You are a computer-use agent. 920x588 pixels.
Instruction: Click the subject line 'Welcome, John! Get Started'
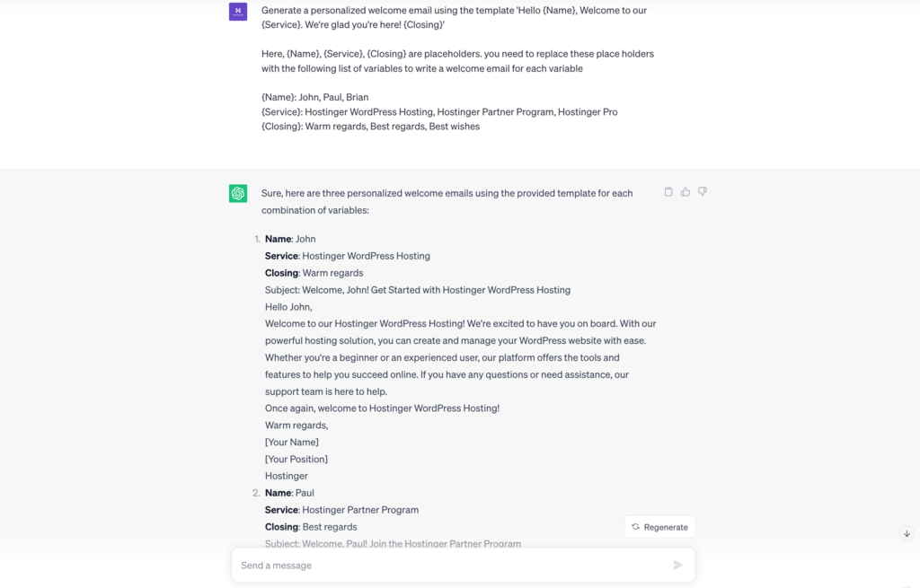pos(417,290)
